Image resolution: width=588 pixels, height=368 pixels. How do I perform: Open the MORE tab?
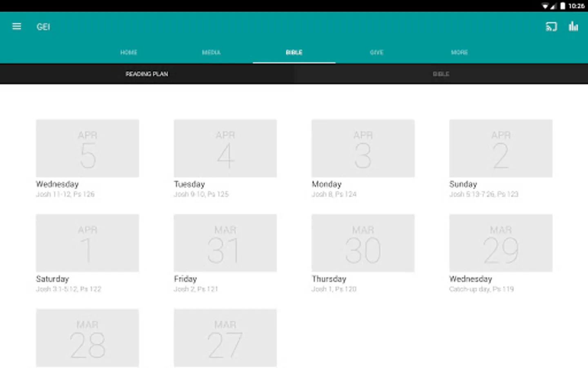click(459, 52)
